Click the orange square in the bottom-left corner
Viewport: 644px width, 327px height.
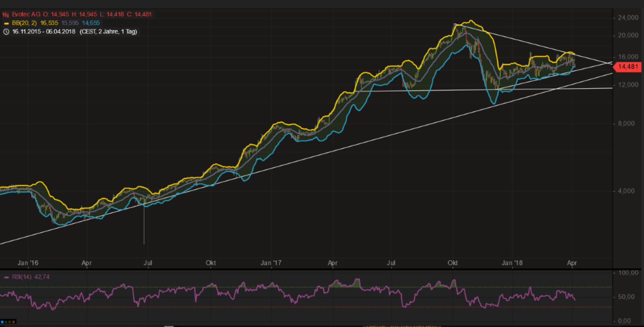point(10,321)
